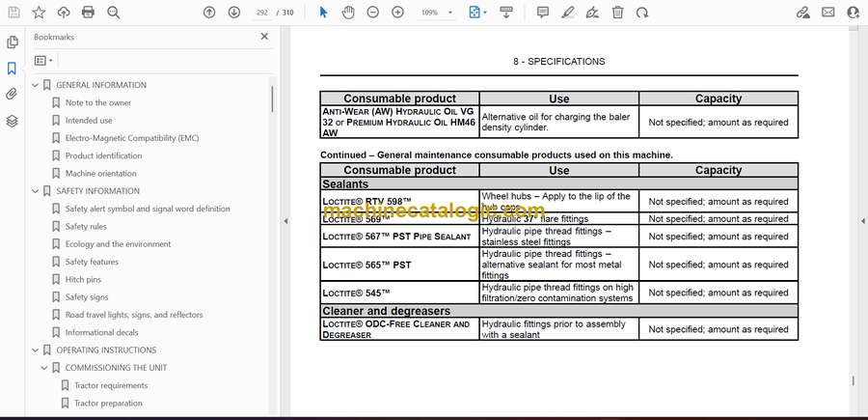Jump to Intended use bookmark
Image resolution: width=868 pixels, height=420 pixels.
[x=89, y=121]
